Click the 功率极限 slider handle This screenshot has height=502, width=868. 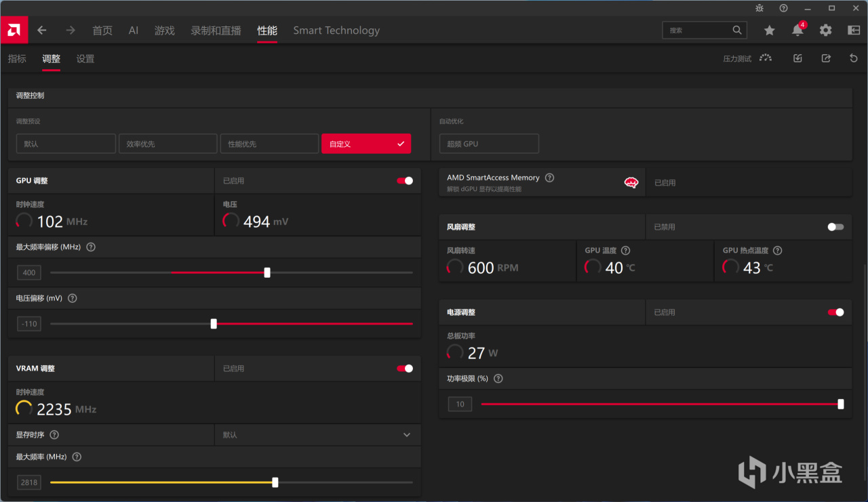(841, 404)
